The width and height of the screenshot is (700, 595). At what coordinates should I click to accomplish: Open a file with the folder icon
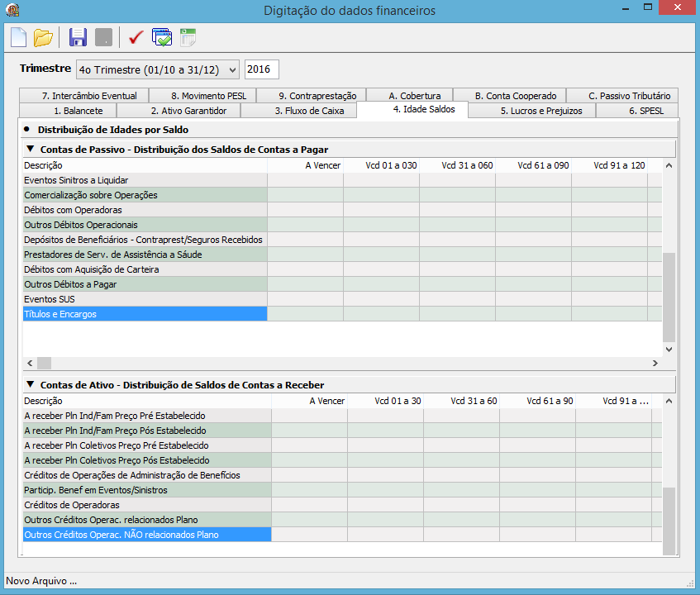click(x=43, y=37)
